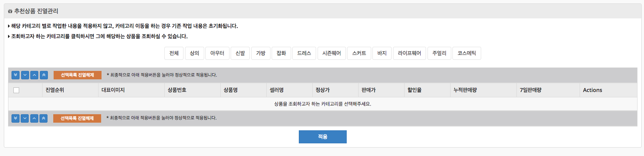Click the 진열순위 column header
This screenshot has height=156, width=644.
(55, 90)
